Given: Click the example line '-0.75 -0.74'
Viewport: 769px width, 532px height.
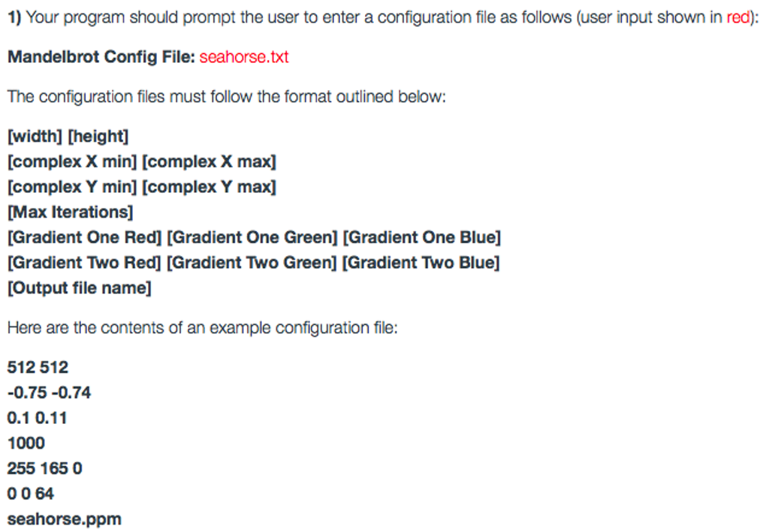Looking at the screenshot, I should (49, 393).
